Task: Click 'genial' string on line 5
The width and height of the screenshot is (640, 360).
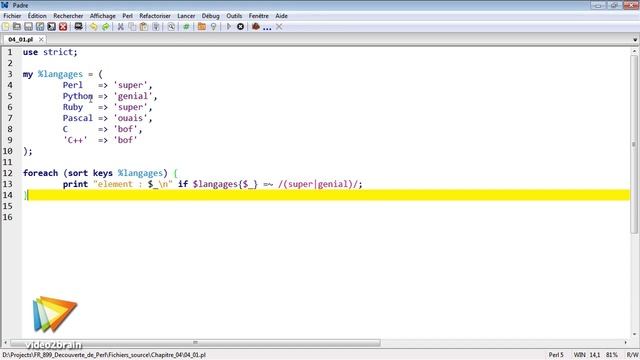Action: tap(133, 96)
